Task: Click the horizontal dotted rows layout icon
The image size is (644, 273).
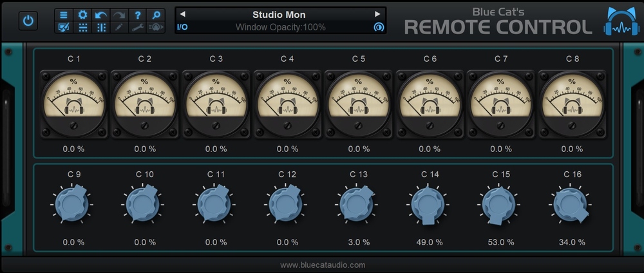Action: point(82,27)
